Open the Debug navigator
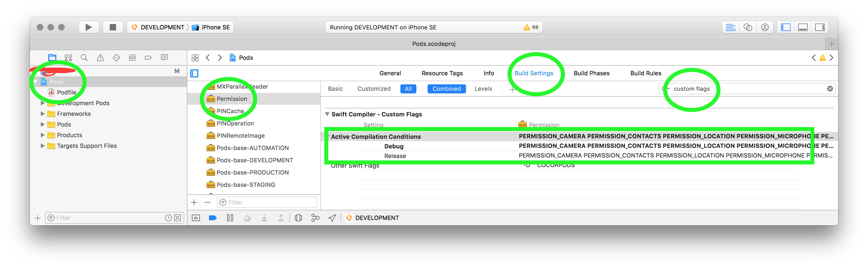Screen dimensions: 868x268 pyautogui.click(x=132, y=58)
